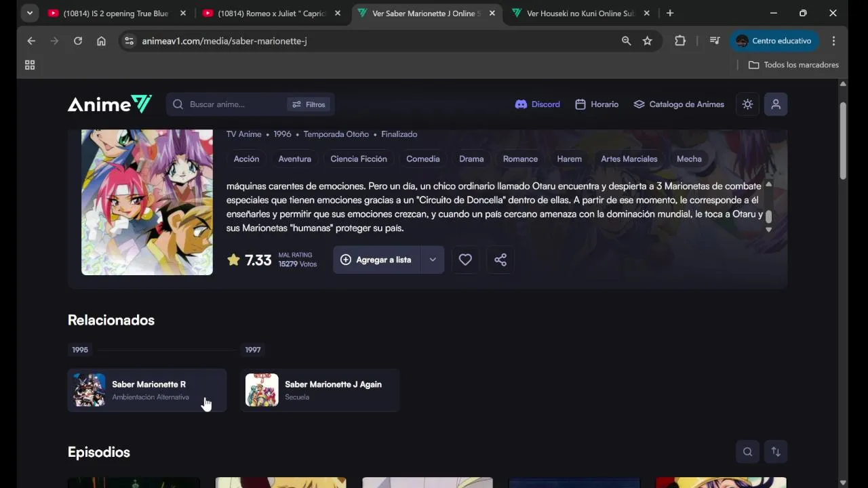This screenshot has height=488, width=868.
Task: Click the synopsis scrollbar up arrow
Action: 768,184
